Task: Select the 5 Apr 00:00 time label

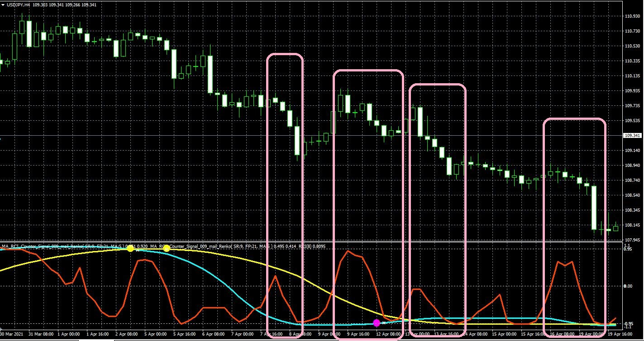Action: [155, 335]
